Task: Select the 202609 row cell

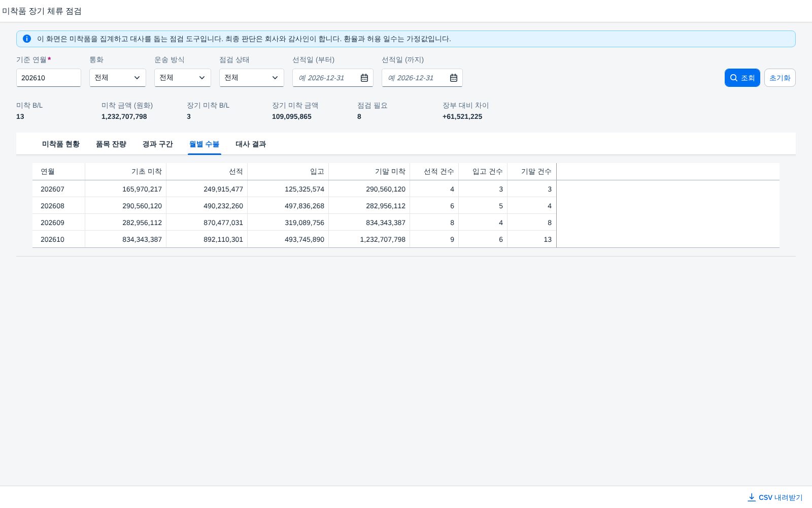Action: click(x=59, y=223)
